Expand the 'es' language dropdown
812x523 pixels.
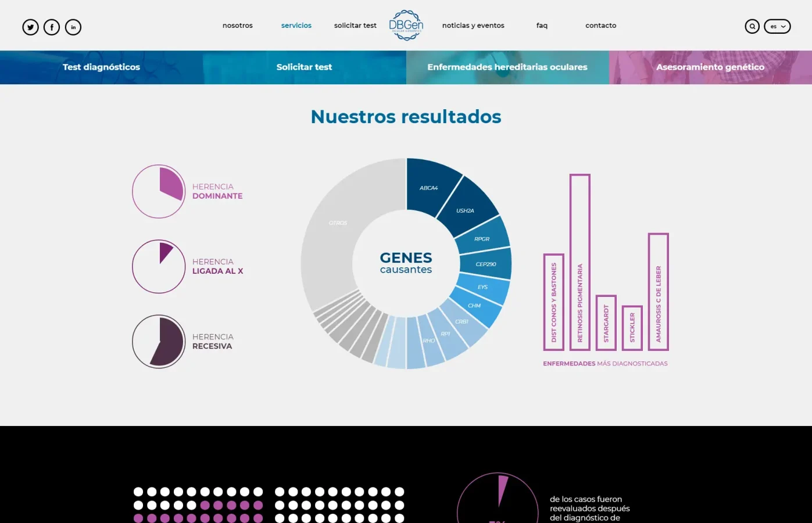tap(777, 26)
